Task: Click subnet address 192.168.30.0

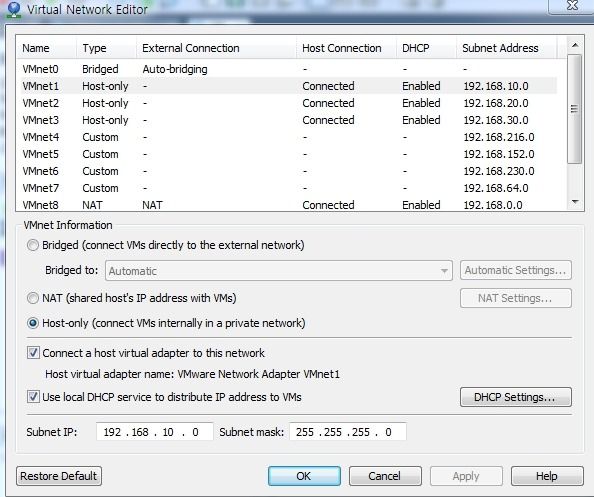Action: point(496,120)
